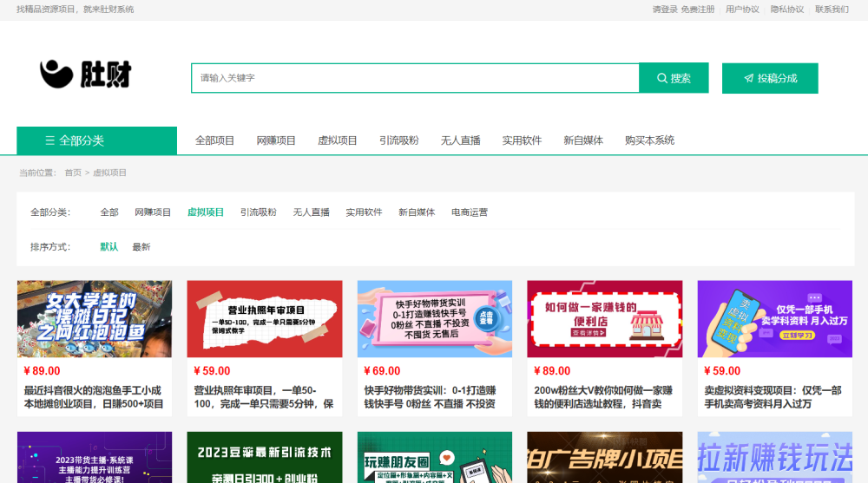Open 购买本系统 navigation item
The width and height of the screenshot is (868, 483).
point(649,140)
